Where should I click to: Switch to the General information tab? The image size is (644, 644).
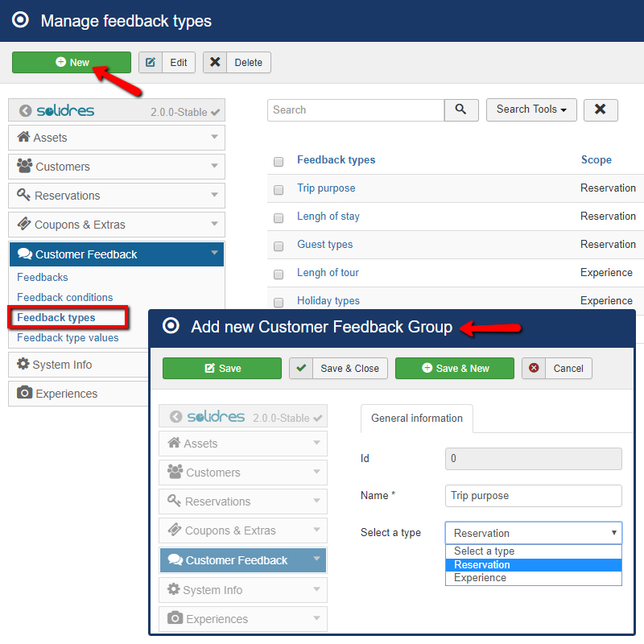pyautogui.click(x=416, y=419)
